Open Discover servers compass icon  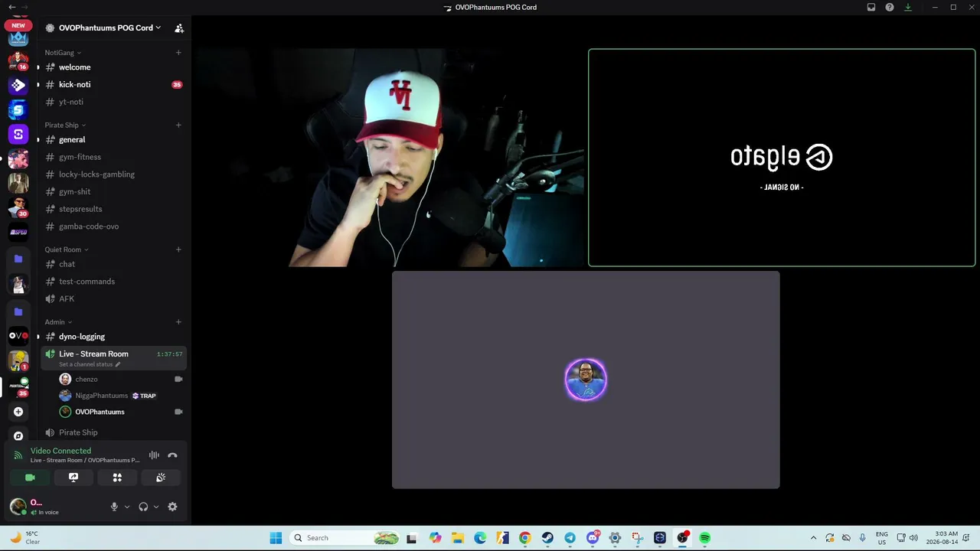pyautogui.click(x=18, y=435)
